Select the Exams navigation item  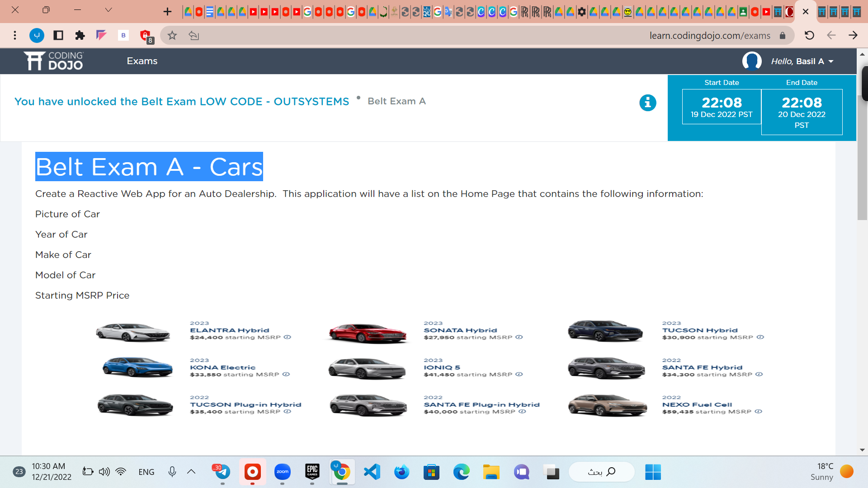(x=142, y=61)
